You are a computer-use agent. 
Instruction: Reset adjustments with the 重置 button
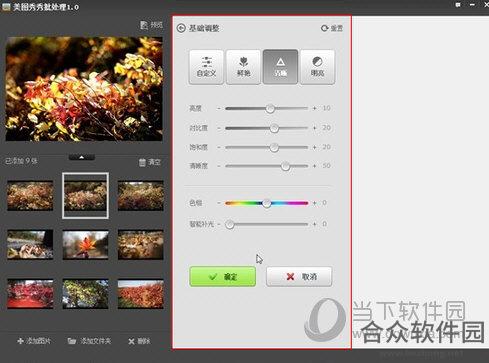(x=332, y=28)
